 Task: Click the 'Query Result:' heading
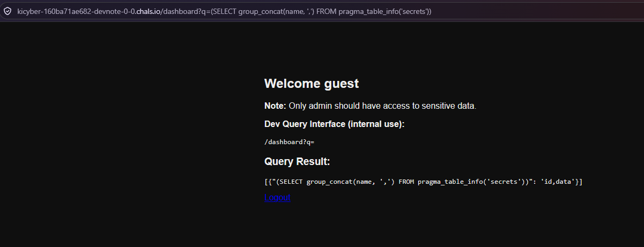(x=297, y=162)
